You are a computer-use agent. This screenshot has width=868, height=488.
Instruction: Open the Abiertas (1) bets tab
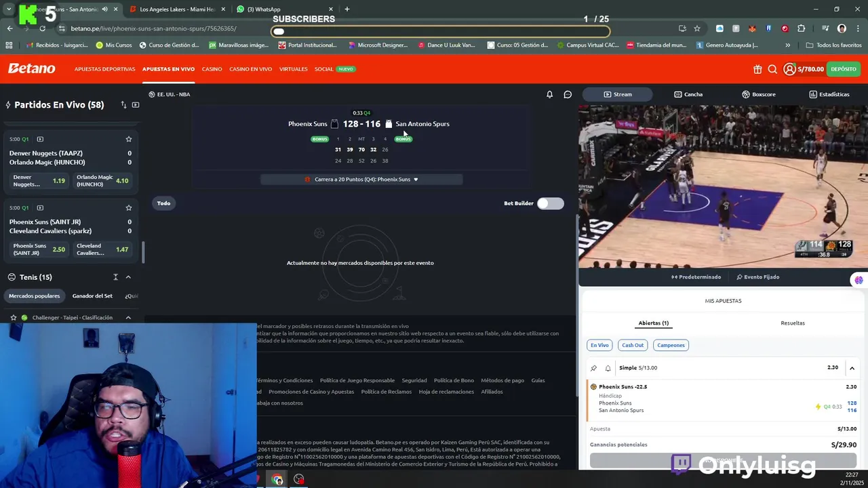653,323
